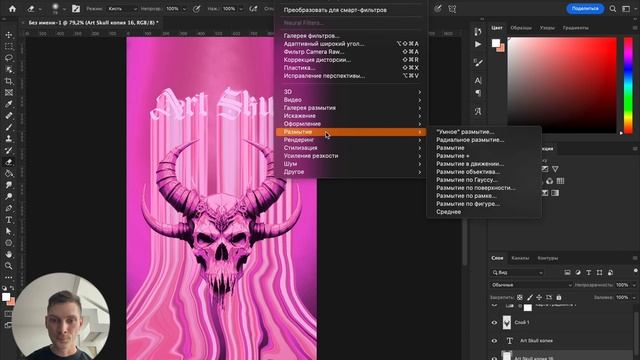Switch to the Контуры tab

[x=548, y=258]
